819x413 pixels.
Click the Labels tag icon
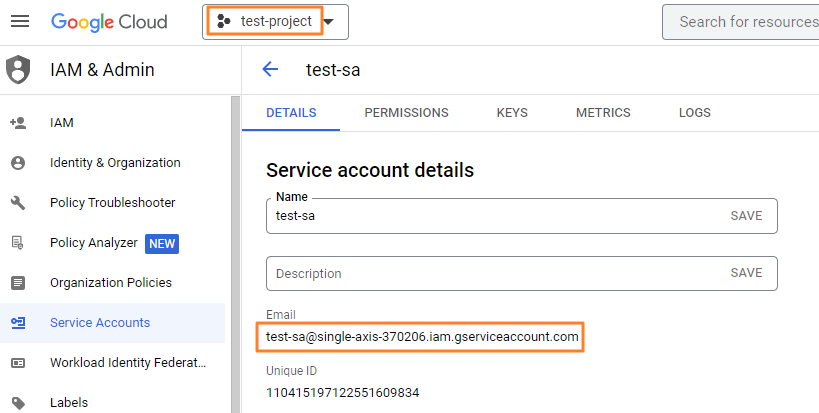point(18,403)
